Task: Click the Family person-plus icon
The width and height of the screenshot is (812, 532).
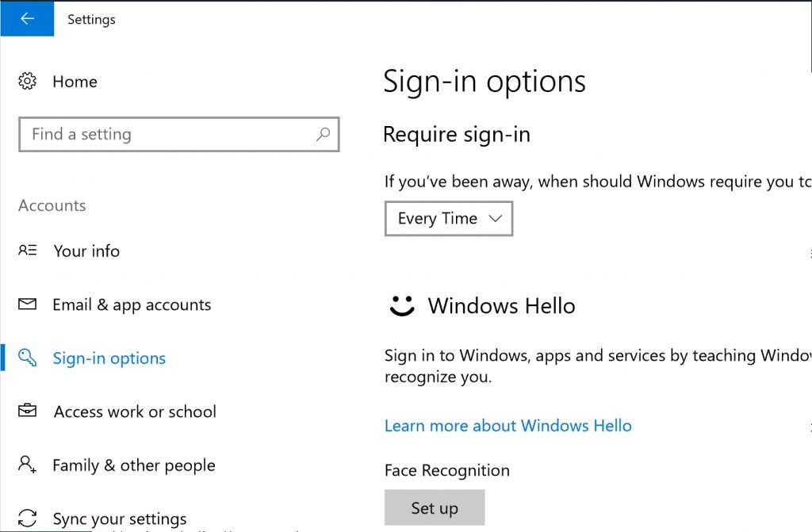Action: [x=28, y=464]
